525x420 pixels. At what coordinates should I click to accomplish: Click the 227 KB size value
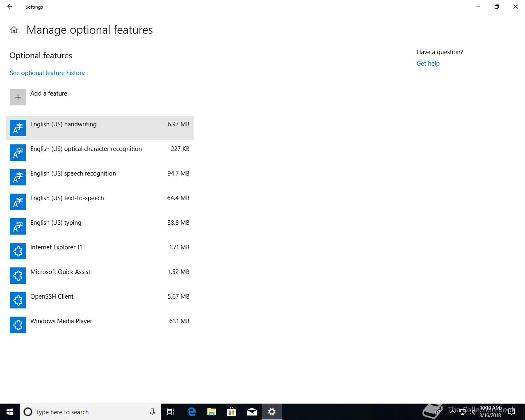point(180,149)
